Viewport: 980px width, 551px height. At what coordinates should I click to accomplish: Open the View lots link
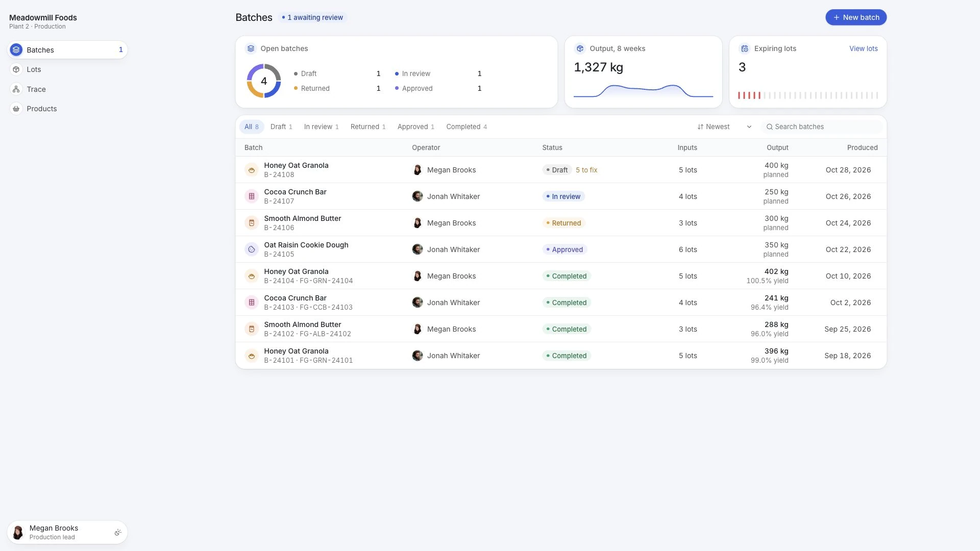[863, 48]
